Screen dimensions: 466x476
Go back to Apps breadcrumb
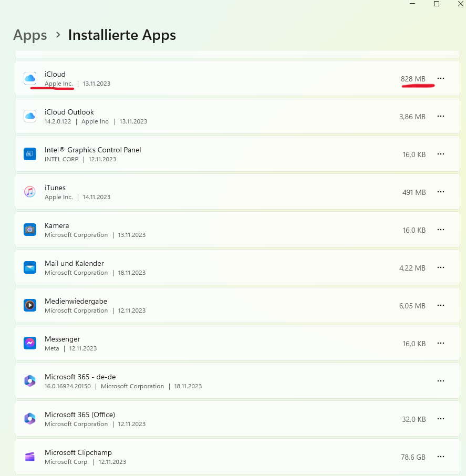[30, 35]
